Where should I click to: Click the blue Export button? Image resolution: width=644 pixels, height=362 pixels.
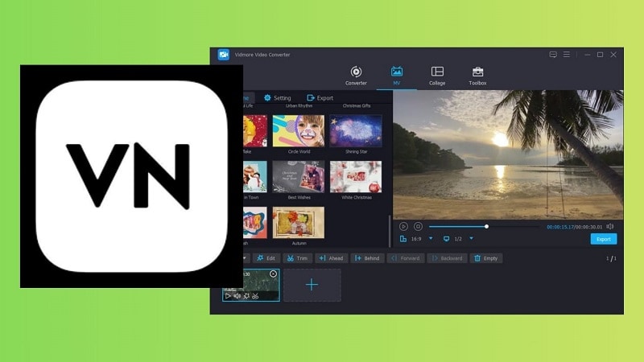(x=603, y=239)
